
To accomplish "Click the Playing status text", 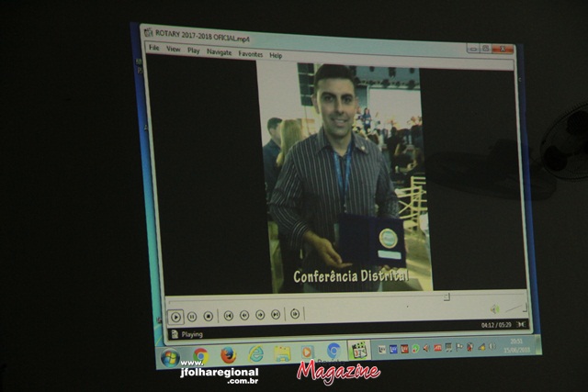I will click(x=192, y=334).
